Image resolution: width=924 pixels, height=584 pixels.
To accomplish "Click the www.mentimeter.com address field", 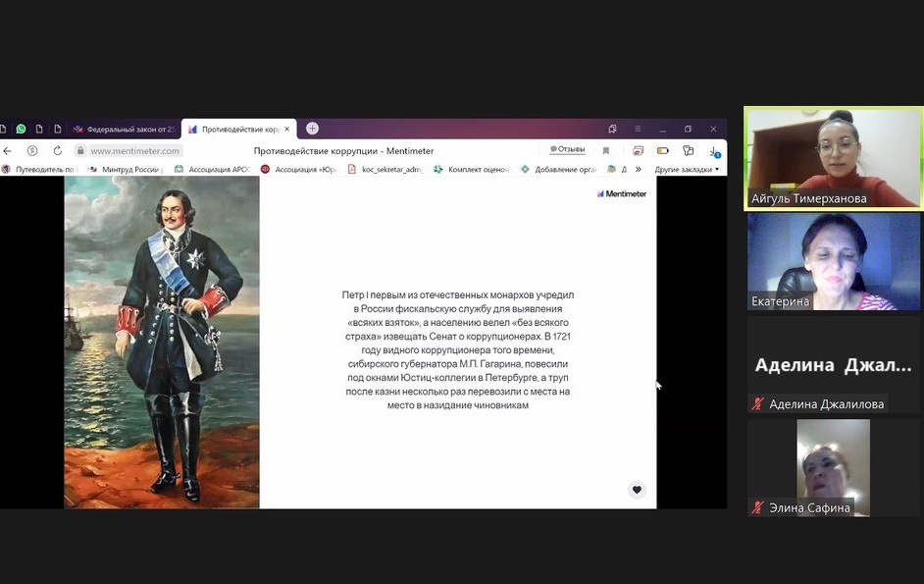I will (135, 151).
